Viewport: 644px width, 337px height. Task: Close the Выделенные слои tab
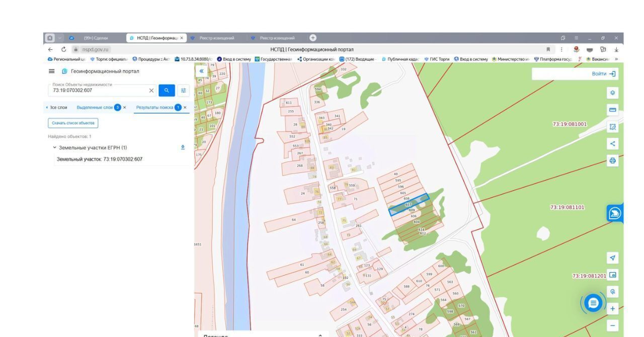coord(124,107)
